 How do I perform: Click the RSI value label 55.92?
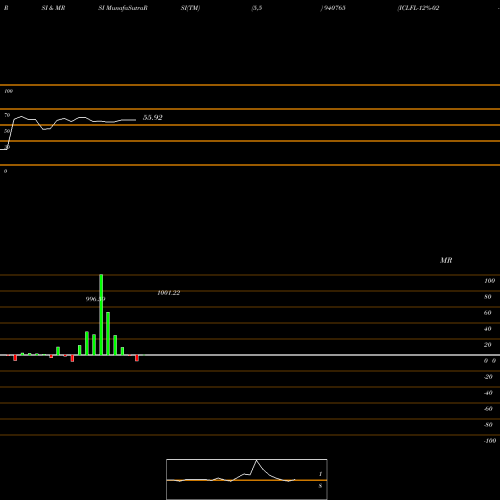tap(153, 118)
